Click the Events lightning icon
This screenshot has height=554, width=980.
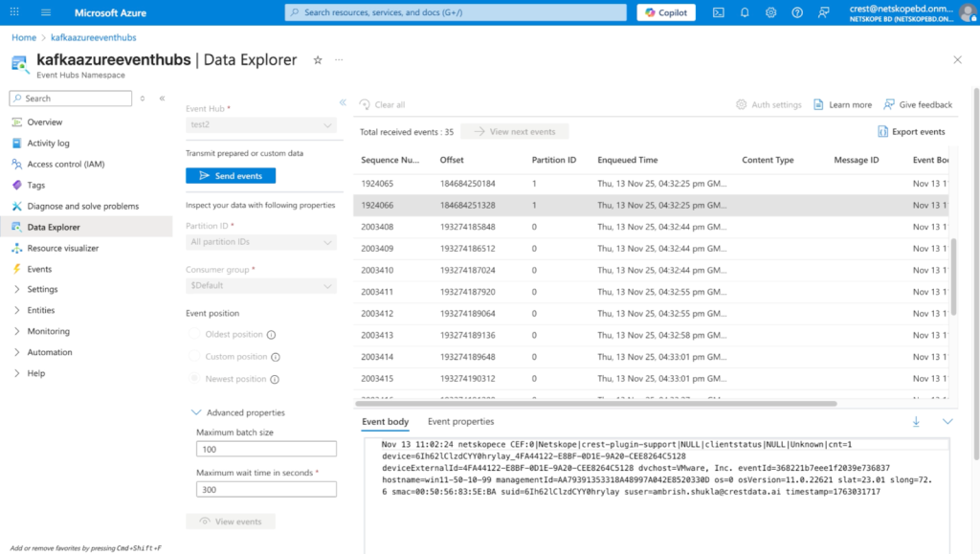[x=17, y=269]
